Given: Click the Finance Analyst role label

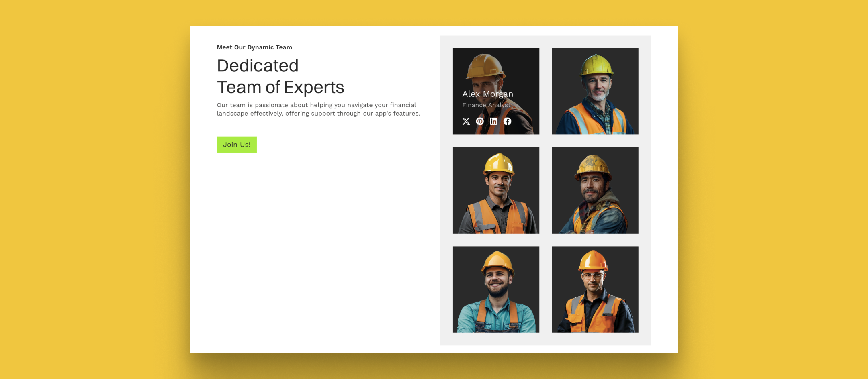Looking at the screenshot, I should pyautogui.click(x=486, y=105).
